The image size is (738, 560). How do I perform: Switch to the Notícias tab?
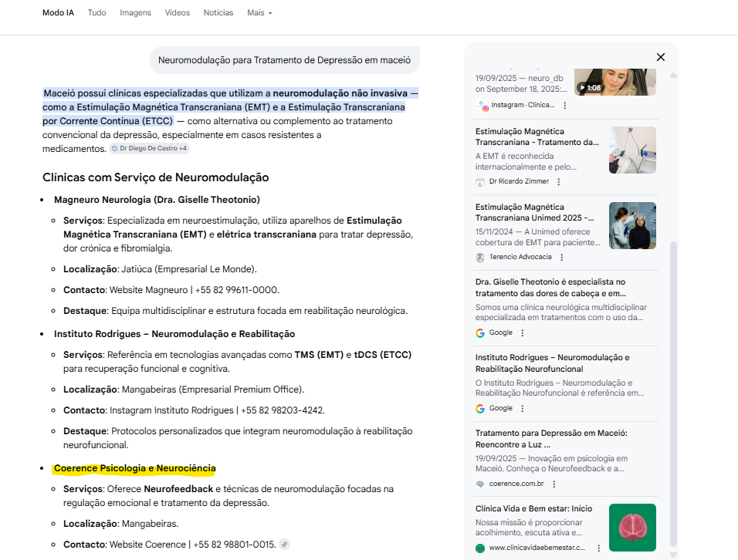tap(218, 12)
